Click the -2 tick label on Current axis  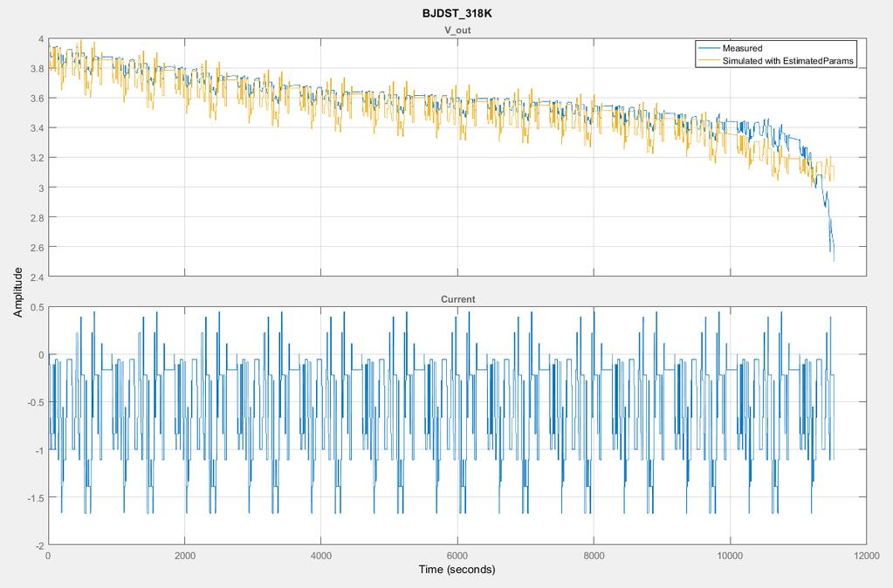coord(39,545)
